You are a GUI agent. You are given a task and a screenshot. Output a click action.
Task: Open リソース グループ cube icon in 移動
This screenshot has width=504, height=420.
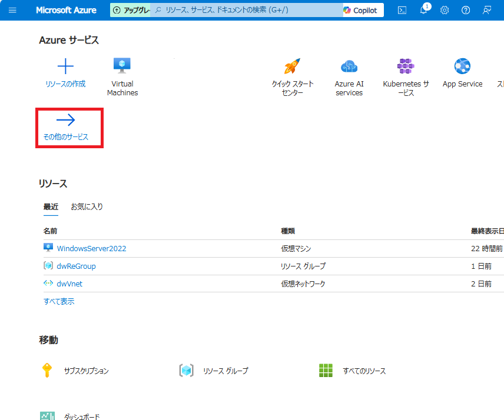tap(187, 371)
